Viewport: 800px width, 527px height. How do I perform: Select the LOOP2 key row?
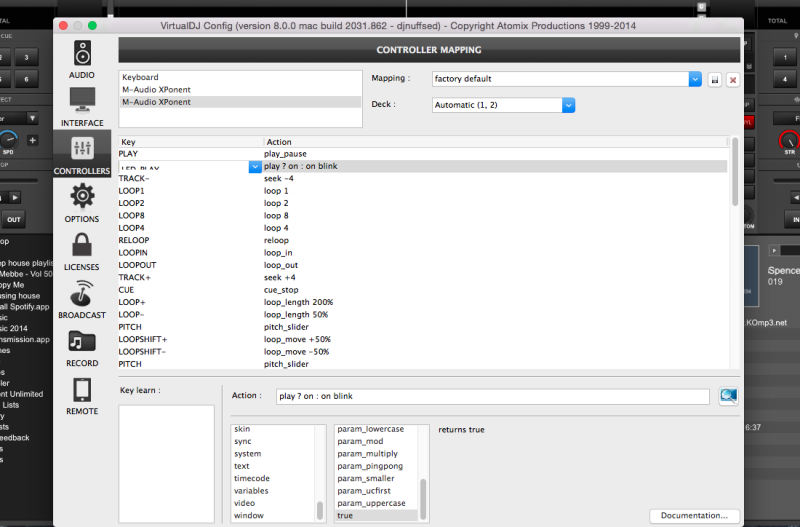[422, 203]
